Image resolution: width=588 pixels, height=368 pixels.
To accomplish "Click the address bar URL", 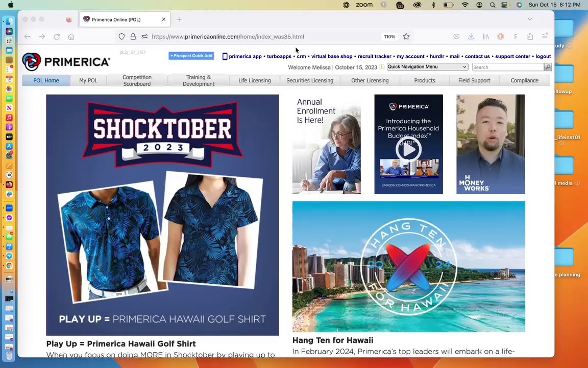I will coord(228,36).
